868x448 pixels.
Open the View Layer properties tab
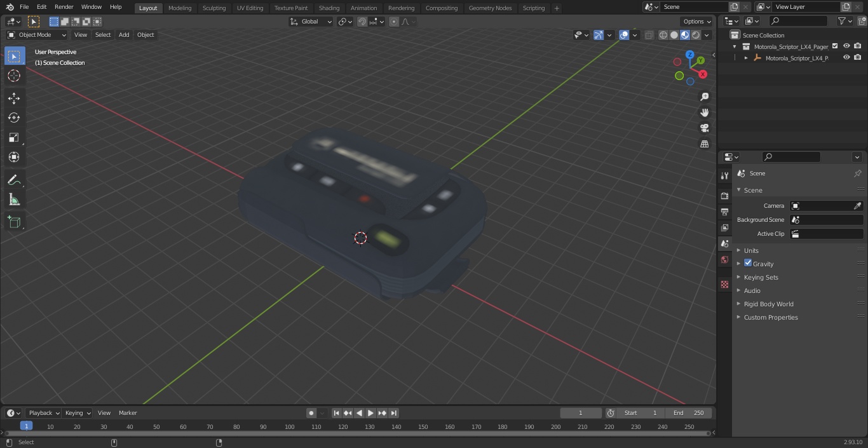point(724,227)
